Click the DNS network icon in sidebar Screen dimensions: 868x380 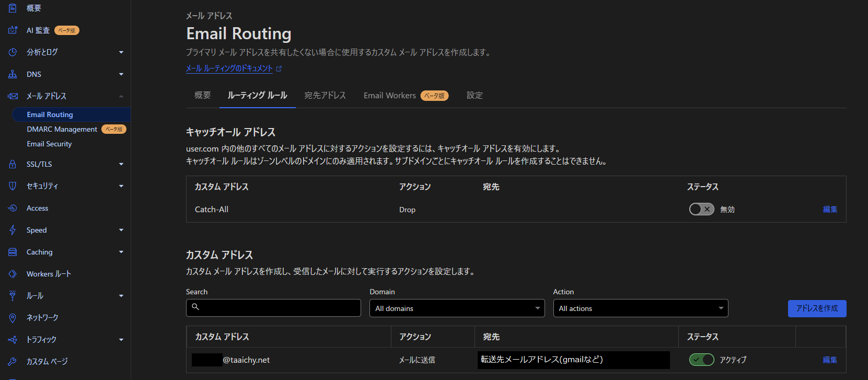click(x=13, y=74)
